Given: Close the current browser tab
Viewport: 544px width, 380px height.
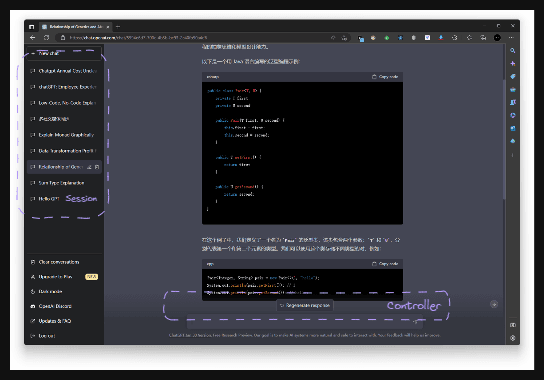Looking at the screenshot, I should 108,27.
